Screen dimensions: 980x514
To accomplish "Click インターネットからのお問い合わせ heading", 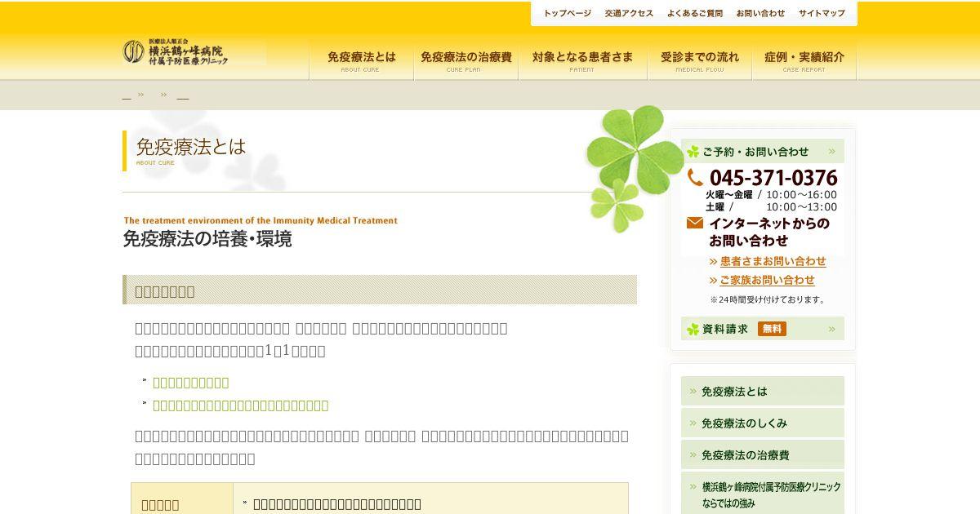I will tap(768, 232).
